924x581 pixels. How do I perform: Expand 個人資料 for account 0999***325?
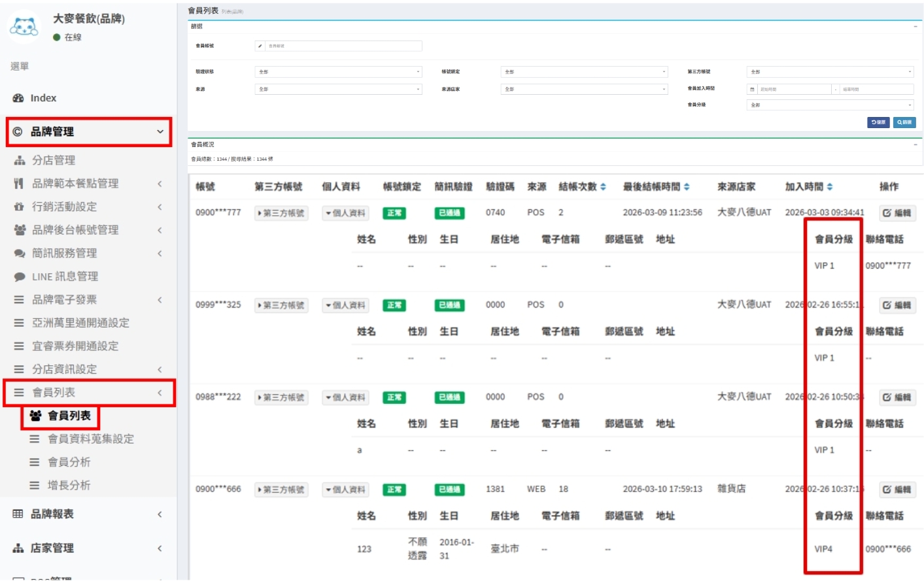345,305
